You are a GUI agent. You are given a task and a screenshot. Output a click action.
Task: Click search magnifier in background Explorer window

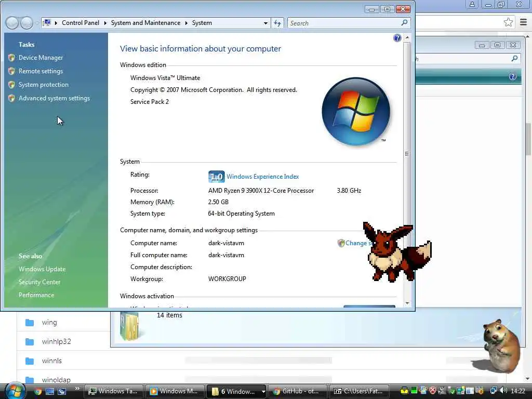[x=515, y=58]
